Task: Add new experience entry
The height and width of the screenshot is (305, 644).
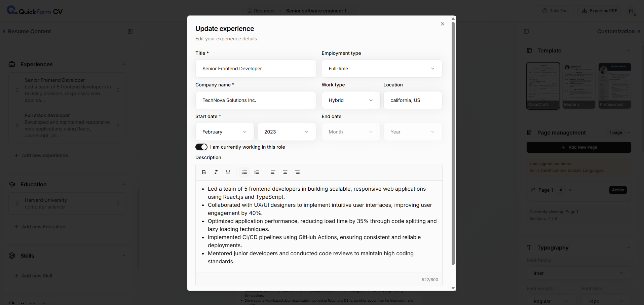Action: coord(41,155)
